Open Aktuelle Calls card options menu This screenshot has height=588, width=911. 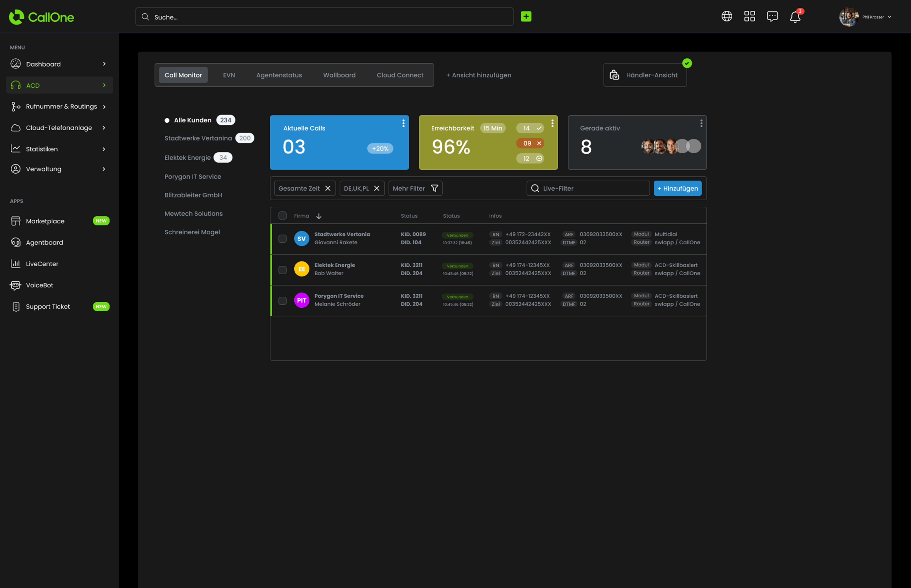coord(403,123)
